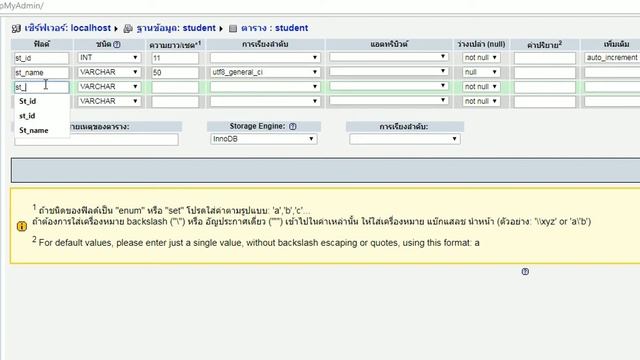Open the Storage Engine help icon
This screenshot has height=360, width=640.
coord(293,127)
